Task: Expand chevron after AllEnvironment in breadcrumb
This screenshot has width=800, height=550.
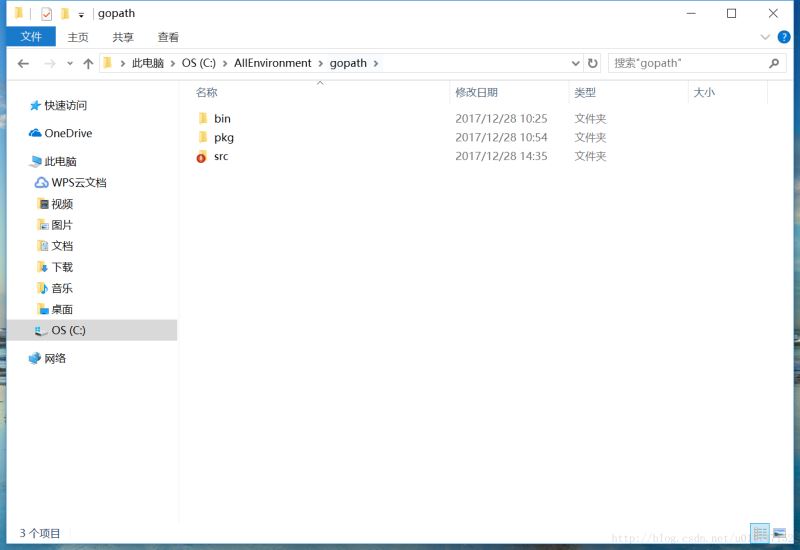Action: 320,63
